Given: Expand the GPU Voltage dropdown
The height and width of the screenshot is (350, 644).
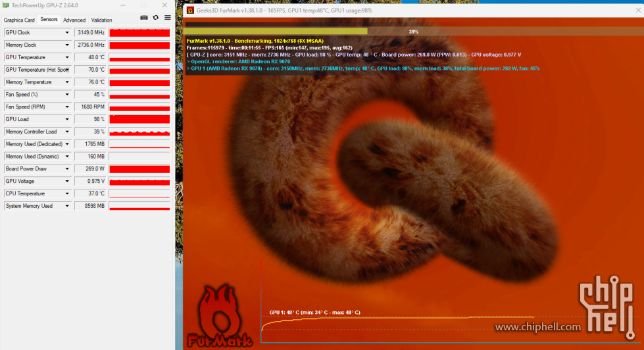Looking at the screenshot, I should tap(67, 181).
